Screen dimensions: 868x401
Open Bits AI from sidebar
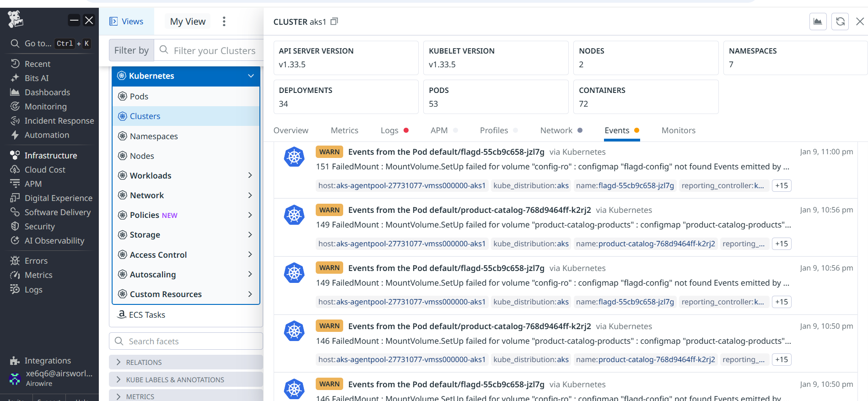click(x=37, y=78)
